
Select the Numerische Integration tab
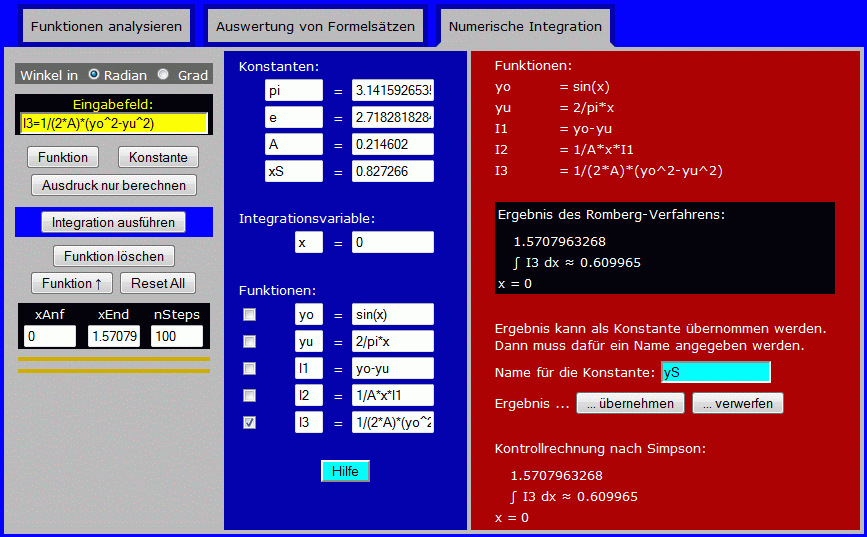point(525,27)
